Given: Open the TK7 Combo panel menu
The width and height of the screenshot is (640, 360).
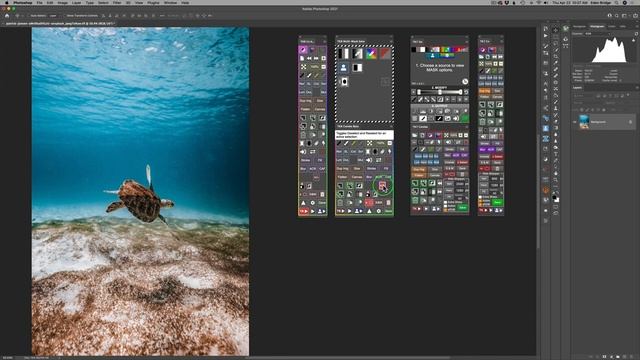Looking at the screenshot, I should pyautogui.click(x=466, y=127).
